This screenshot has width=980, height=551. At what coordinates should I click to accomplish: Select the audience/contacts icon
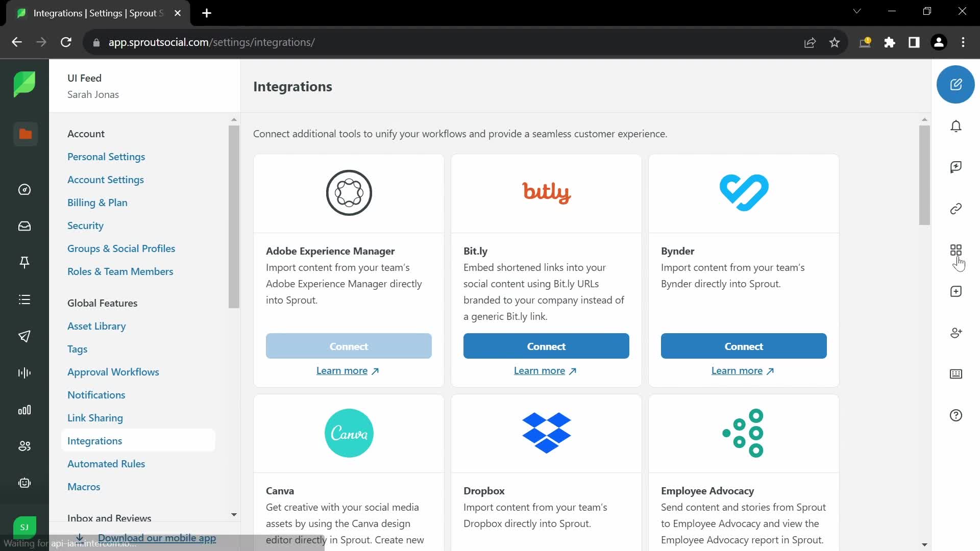point(25,446)
